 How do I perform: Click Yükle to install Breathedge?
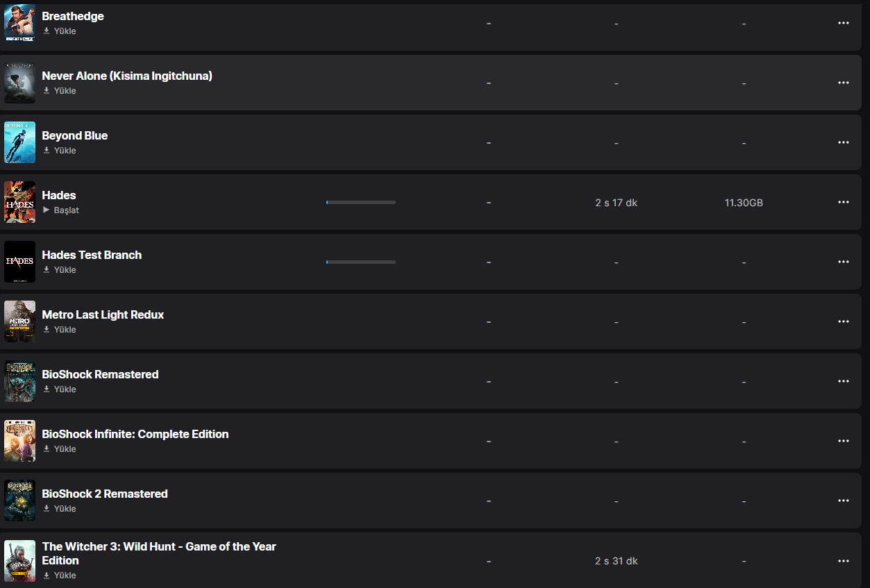click(x=60, y=31)
